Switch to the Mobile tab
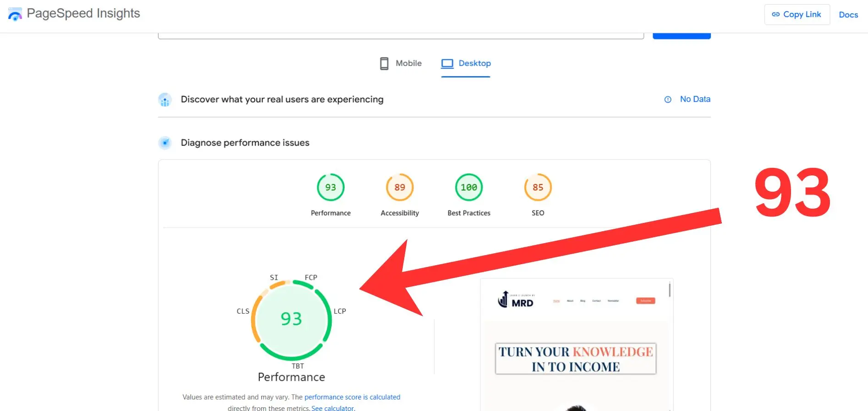 pyautogui.click(x=401, y=63)
